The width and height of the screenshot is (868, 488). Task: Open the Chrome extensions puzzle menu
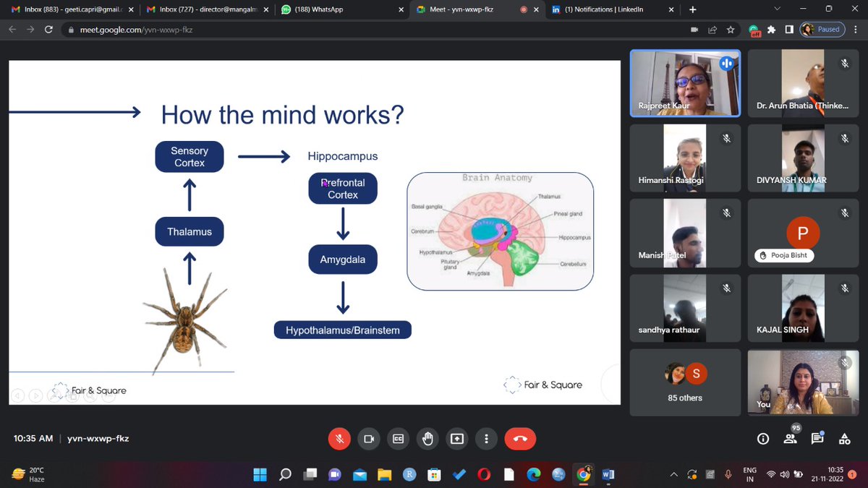coord(771,30)
